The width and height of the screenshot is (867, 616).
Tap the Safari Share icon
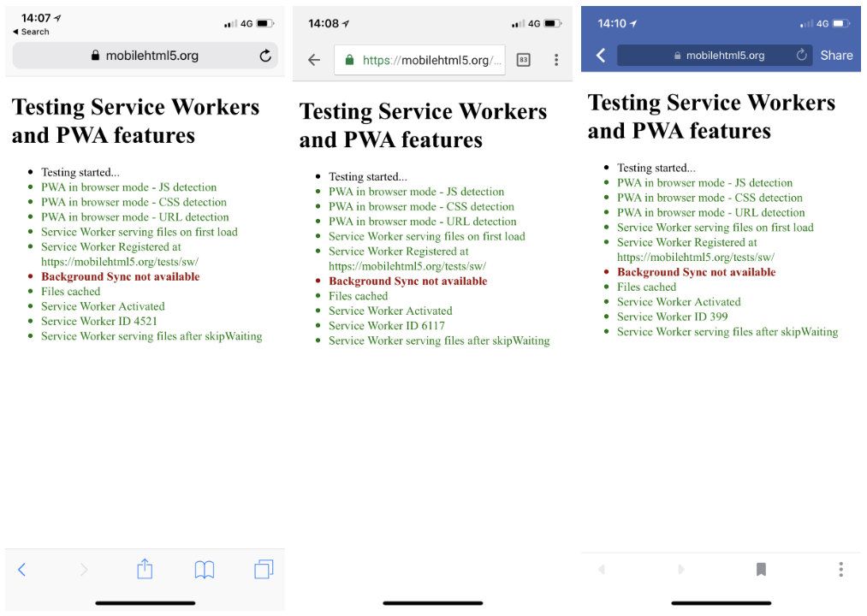tap(145, 569)
